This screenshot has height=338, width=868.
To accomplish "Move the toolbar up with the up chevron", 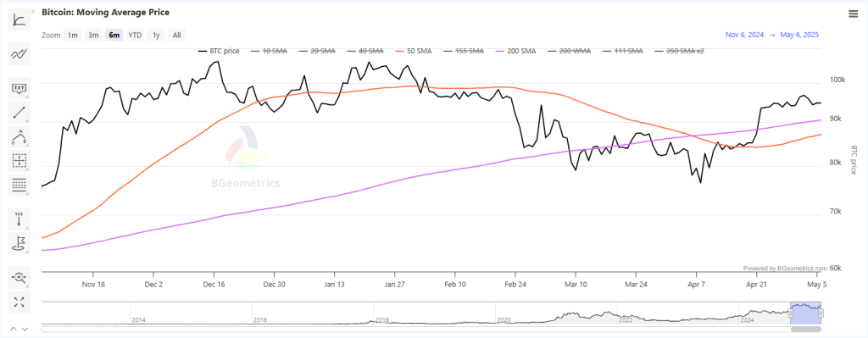I will pos(14,330).
